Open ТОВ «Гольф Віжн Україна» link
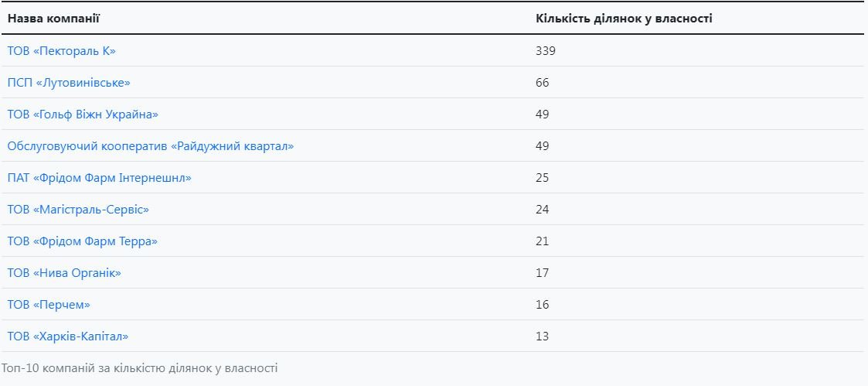868x386 pixels. [83, 114]
